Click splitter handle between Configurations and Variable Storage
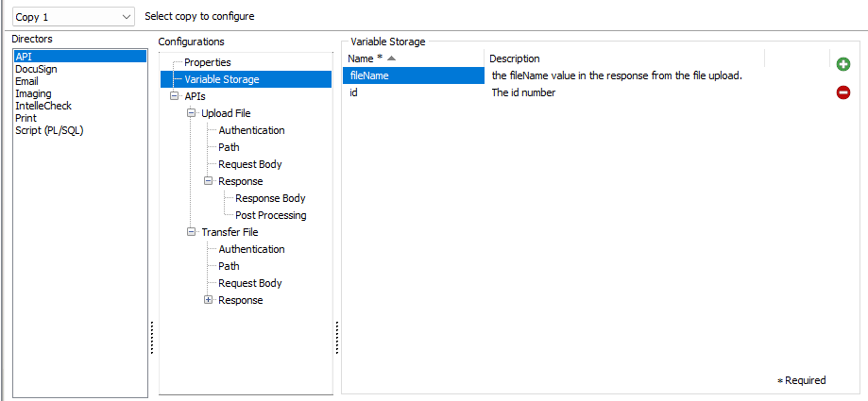 tap(336, 338)
